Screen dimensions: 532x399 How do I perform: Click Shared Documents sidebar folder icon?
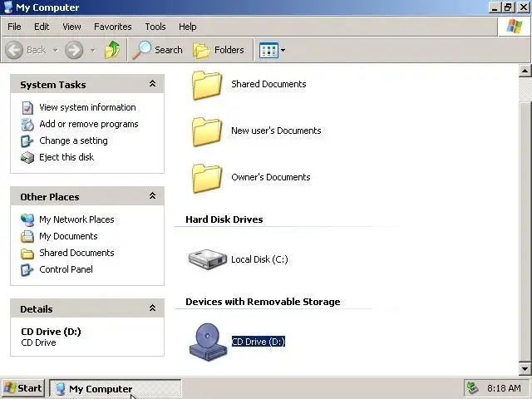[27, 254]
